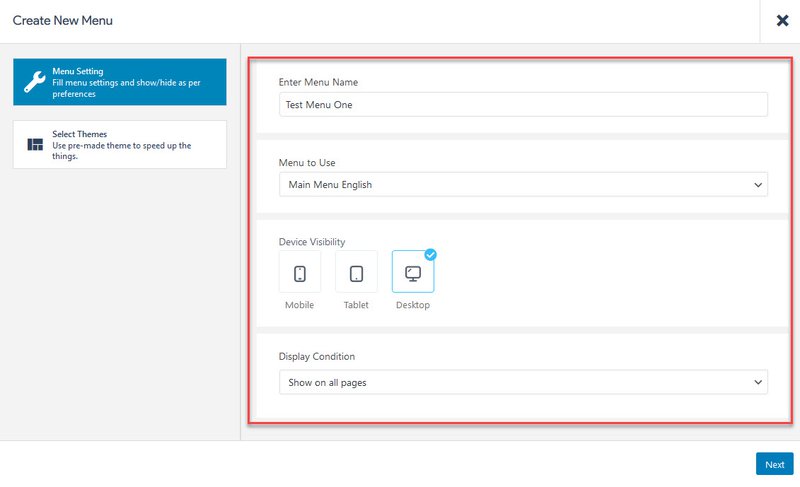Click the Enter Menu Name label
The width and height of the screenshot is (800, 487).
click(318, 82)
